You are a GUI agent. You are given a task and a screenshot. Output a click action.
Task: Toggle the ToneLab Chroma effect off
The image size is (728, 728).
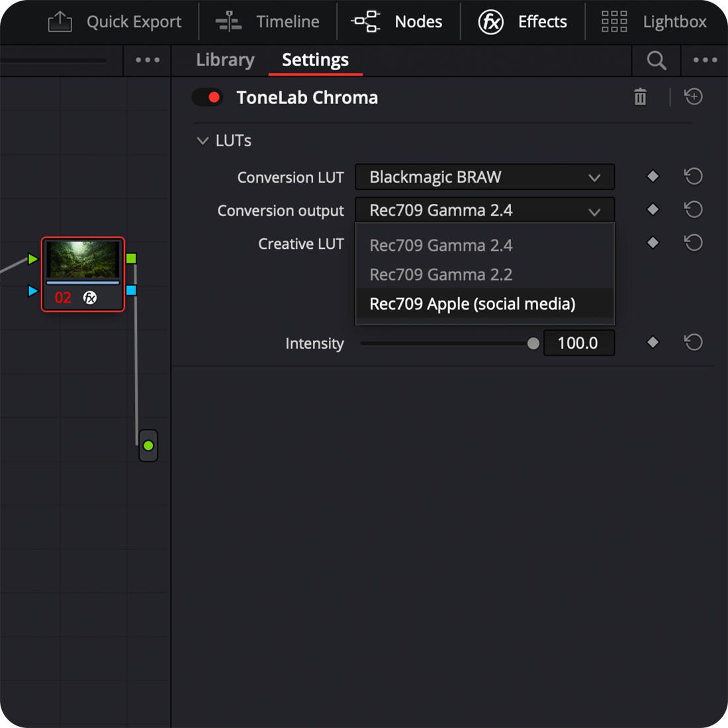pos(207,97)
